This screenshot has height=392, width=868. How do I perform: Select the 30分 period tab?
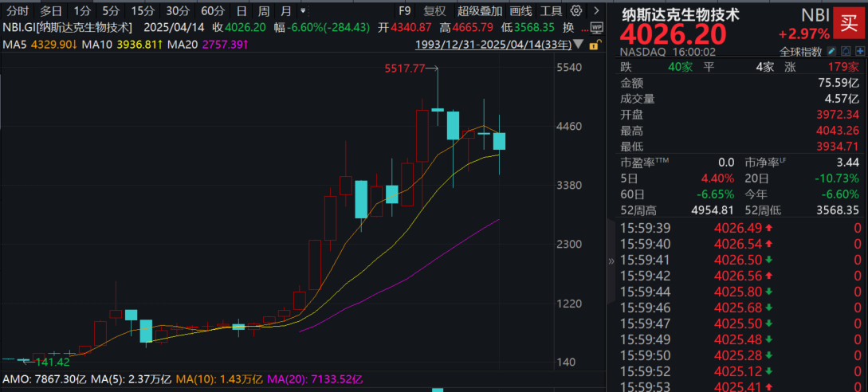point(177,10)
